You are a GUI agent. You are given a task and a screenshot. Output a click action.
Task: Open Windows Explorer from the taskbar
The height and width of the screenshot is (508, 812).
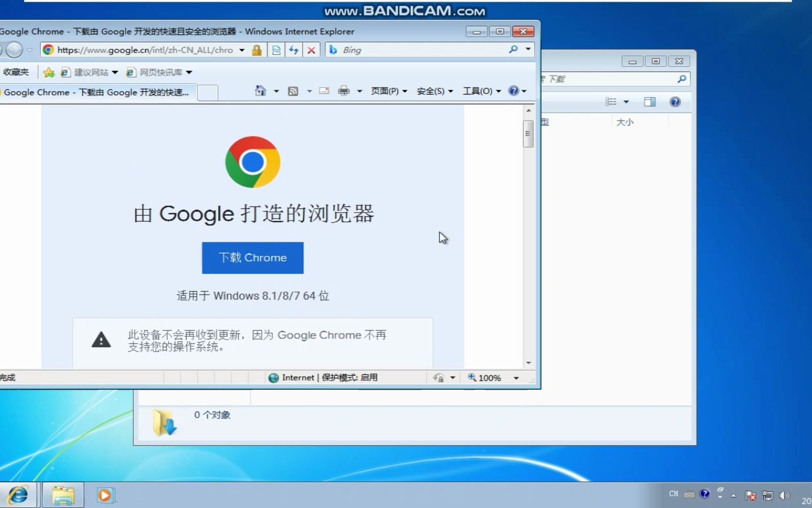point(63,495)
